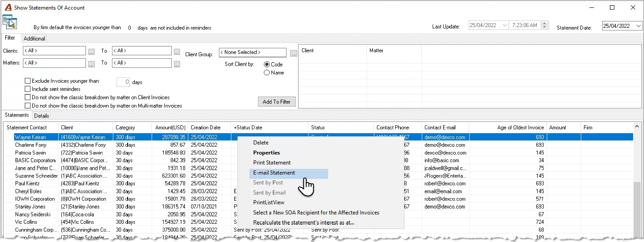This screenshot has height=242, width=644.
Task: Click the younger than days number field
Action: click(123, 82)
